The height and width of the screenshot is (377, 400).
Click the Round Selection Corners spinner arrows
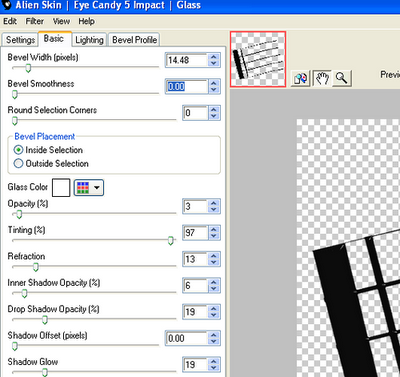214,113
